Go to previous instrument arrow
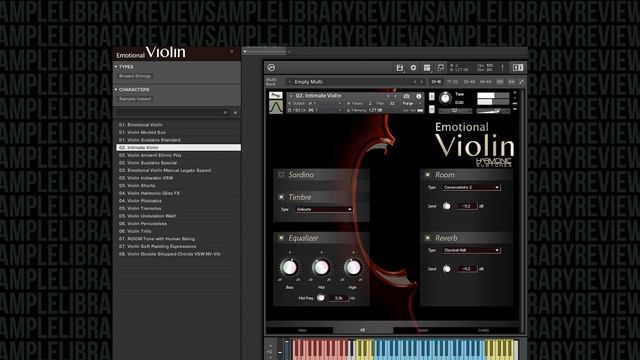 point(388,96)
